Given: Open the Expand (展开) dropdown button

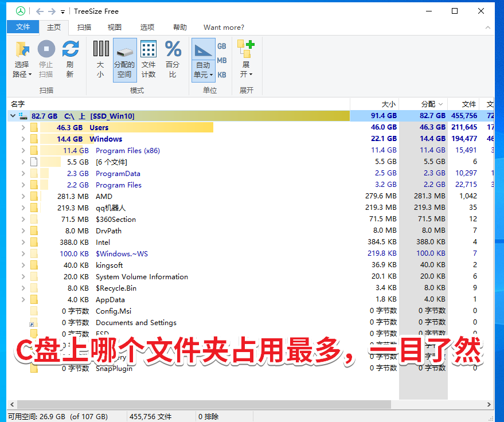Looking at the screenshot, I should point(246,59).
